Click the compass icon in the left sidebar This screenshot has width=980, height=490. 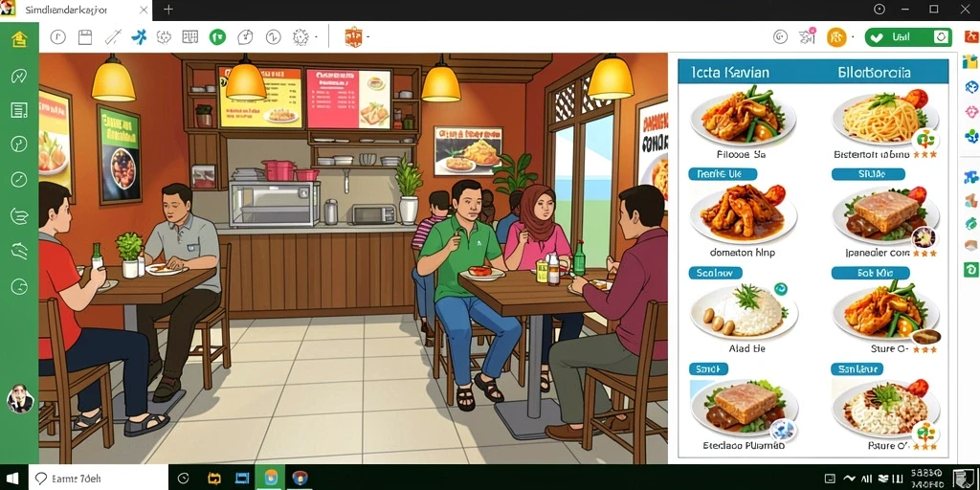coord(19,179)
